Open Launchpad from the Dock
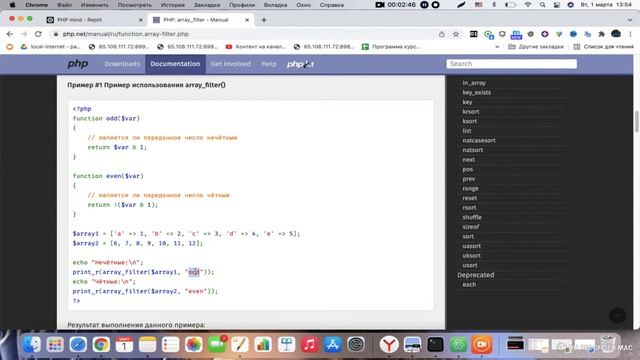The height and width of the screenshot is (360, 640). (55, 345)
